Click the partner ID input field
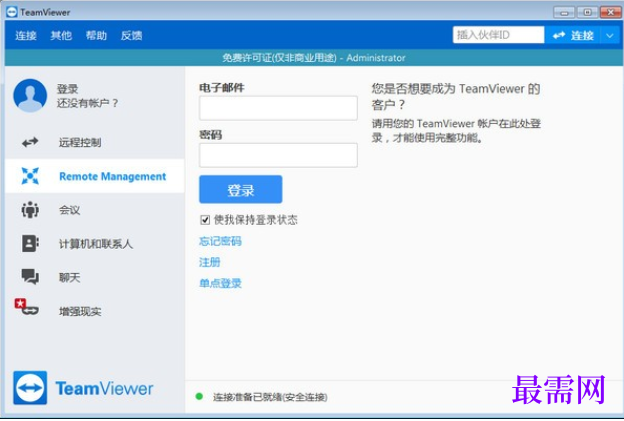This screenshot has height=421, width=624. click(498, 35)
